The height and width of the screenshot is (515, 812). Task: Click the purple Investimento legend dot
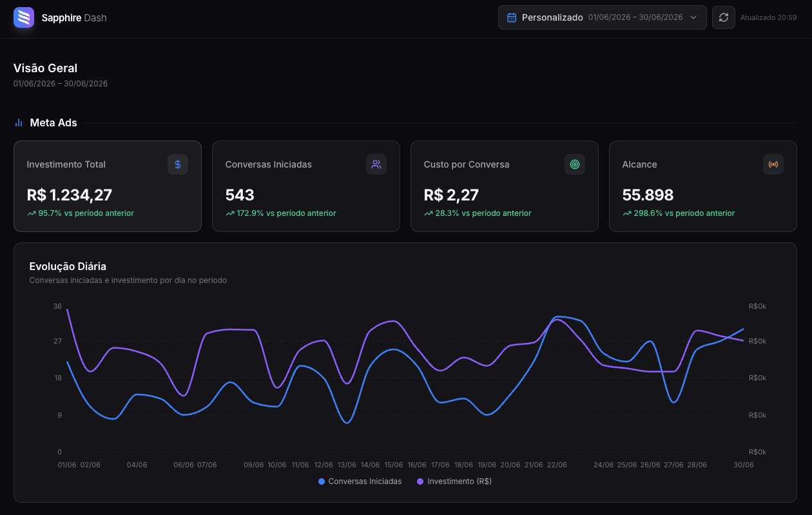tap(421, 481)
